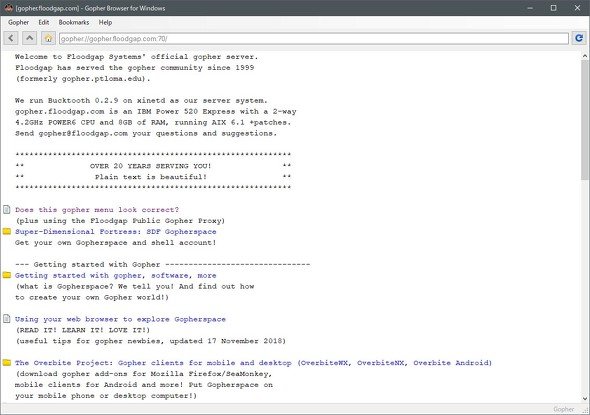Click folder icon next to Super-Dimensional Fortress

point(7,231)
